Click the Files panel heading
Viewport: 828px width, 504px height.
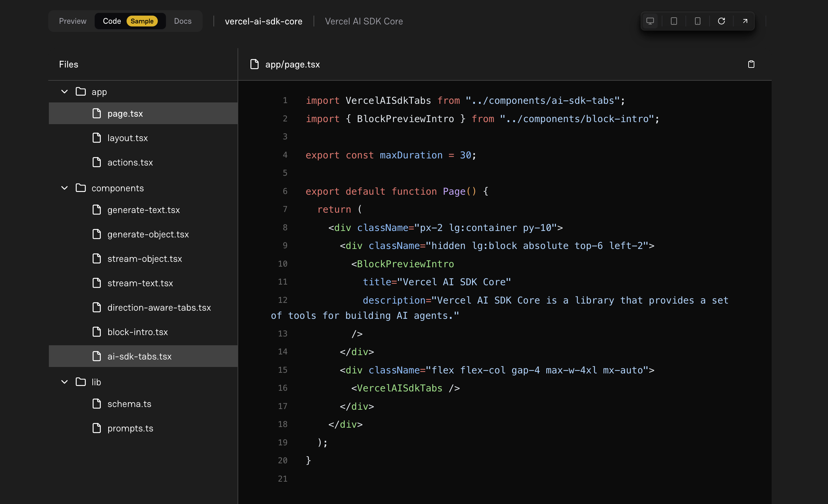coord(69,64)
